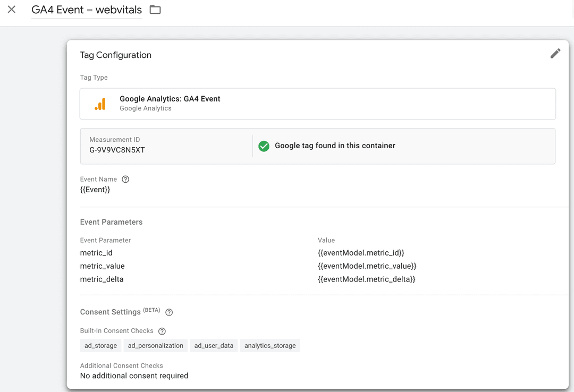Close the tag editor with X icon
574x392 pixels.
click(12, 10)
